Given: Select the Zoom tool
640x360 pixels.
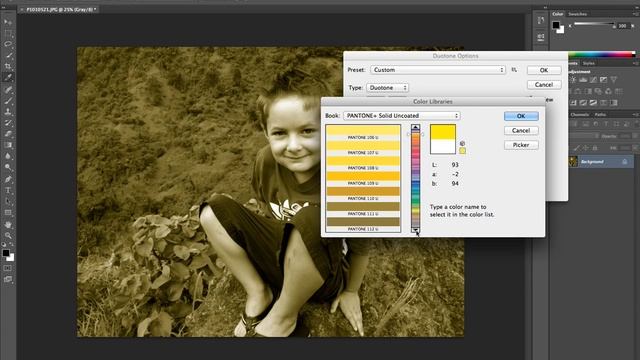Looking at the screenshot, I should click(8, 236).
